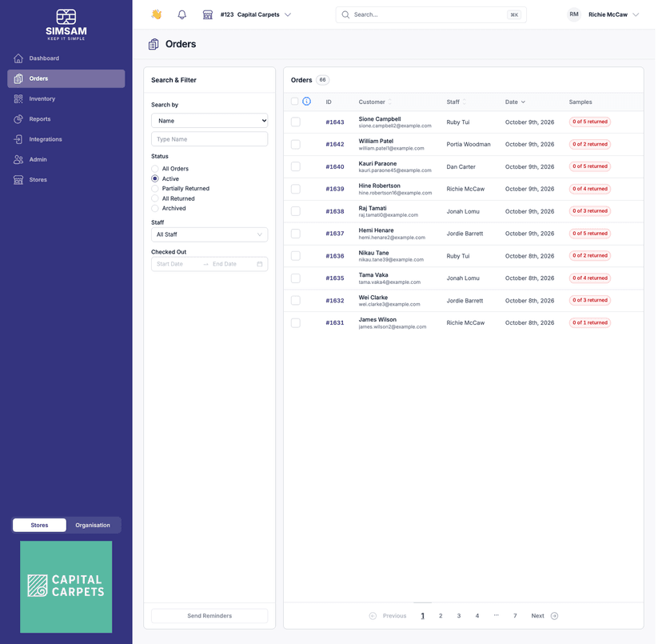Switch to the Organisation tab
The image size is (662, 644).
(x=93, y=525)
